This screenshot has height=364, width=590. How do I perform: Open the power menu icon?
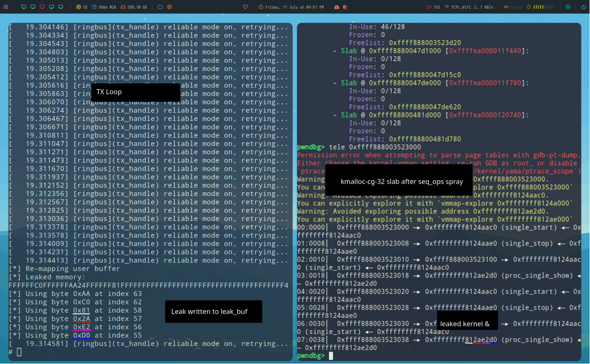click(583, 7)
